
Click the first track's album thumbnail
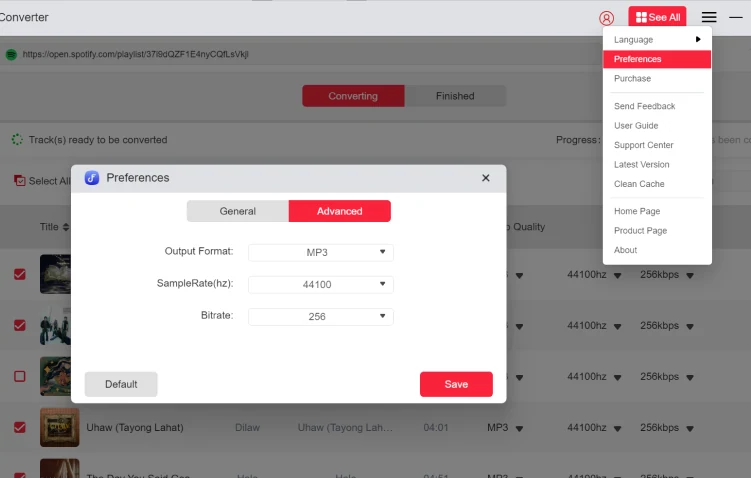[55, 274]
